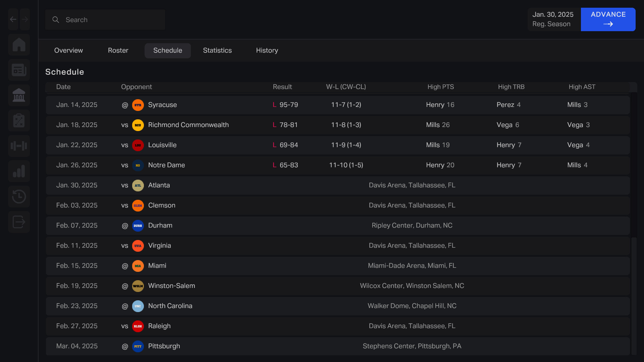
Task: Click the Notre Dame team logo
Action: [x=138, y=165]
